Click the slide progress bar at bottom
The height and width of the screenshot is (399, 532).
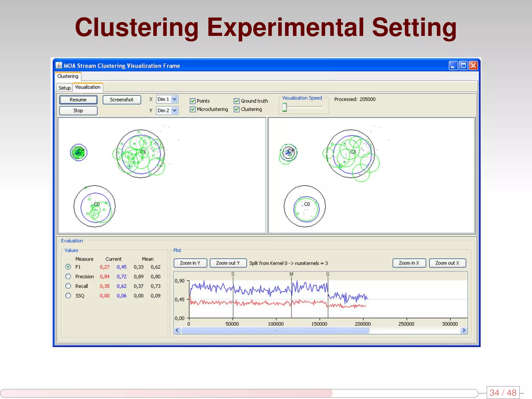tap(239, 393)
